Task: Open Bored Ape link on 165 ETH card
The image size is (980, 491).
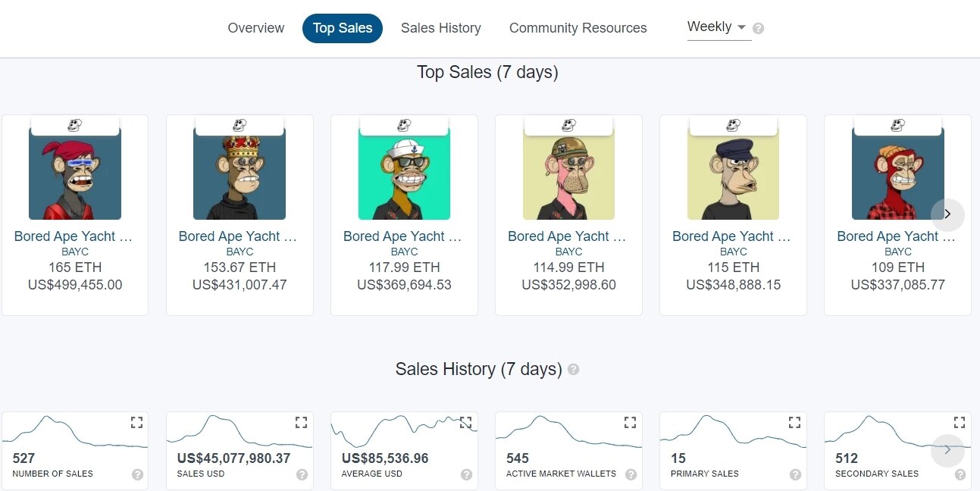Action: coord(74,236)
